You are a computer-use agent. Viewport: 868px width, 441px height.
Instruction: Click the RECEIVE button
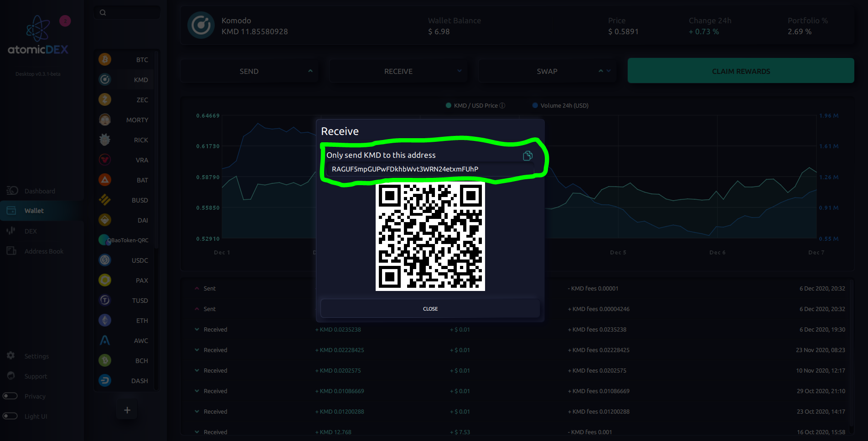click(398, 71)
